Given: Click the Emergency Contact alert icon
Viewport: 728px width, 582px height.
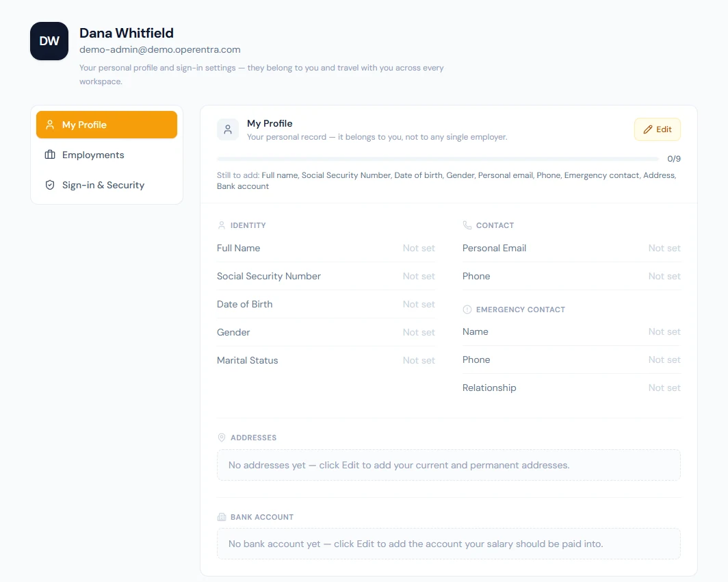Looking at the screenshot, I should (x=467, y=309).
